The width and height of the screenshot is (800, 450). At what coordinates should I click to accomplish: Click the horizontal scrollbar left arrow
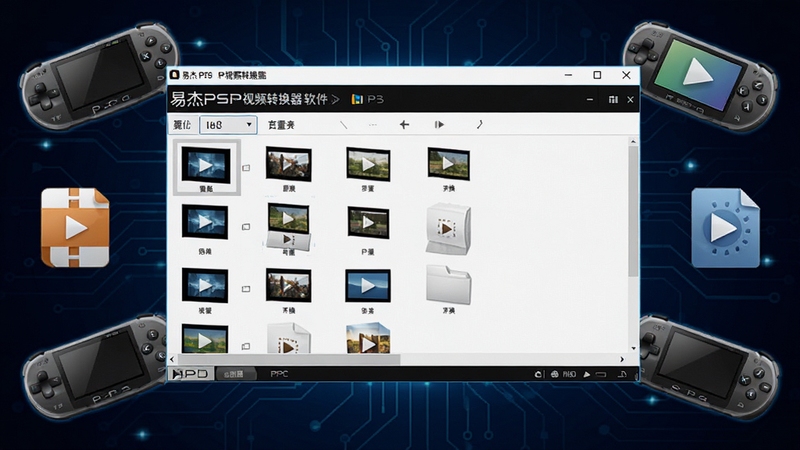coord(172,359)
